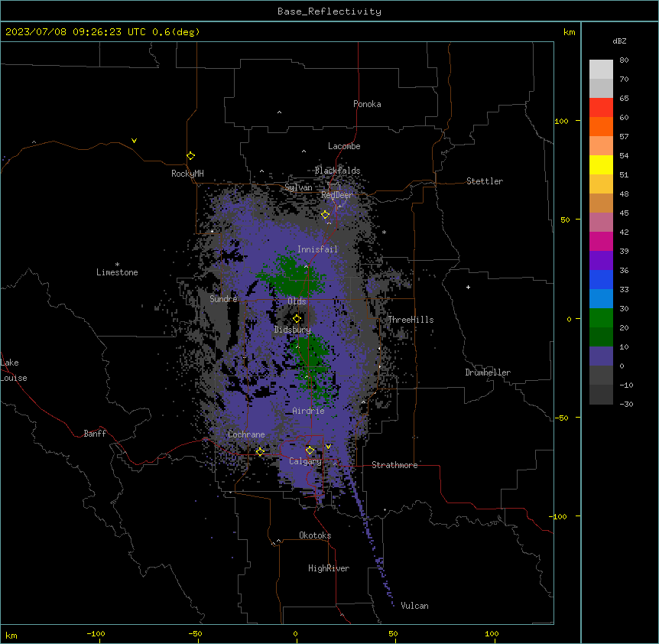Screen dimensions: 659x644
Task: Click the yellow marker at Calgary
Action: click(310, 450)
